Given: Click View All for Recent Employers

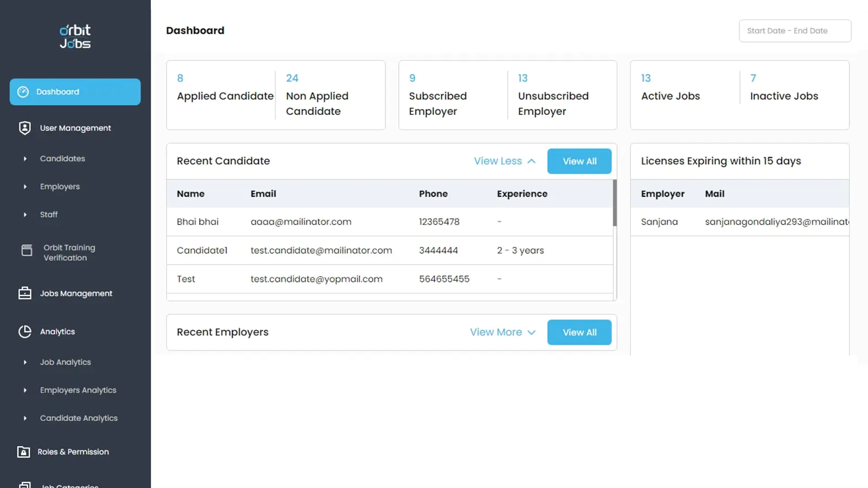Looking at the screenshot, I should pos(579,332).
